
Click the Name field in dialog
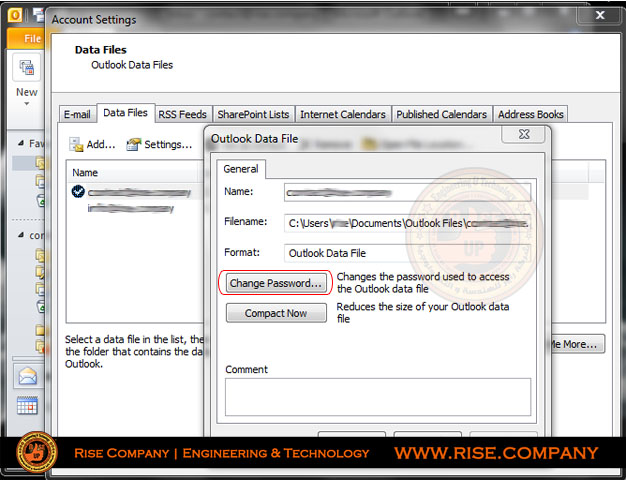click(x=408, y=193)
